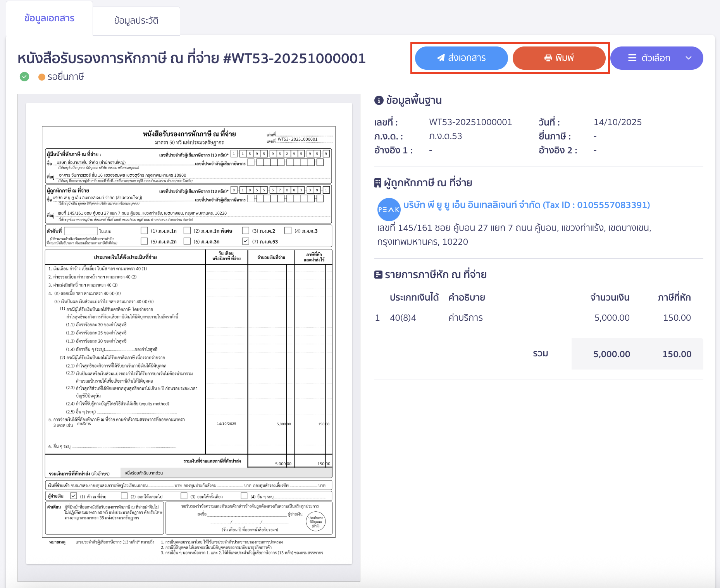
Task: Check the (2) ออกให้ตลอดไป checkbox
Action: [124, 495]
